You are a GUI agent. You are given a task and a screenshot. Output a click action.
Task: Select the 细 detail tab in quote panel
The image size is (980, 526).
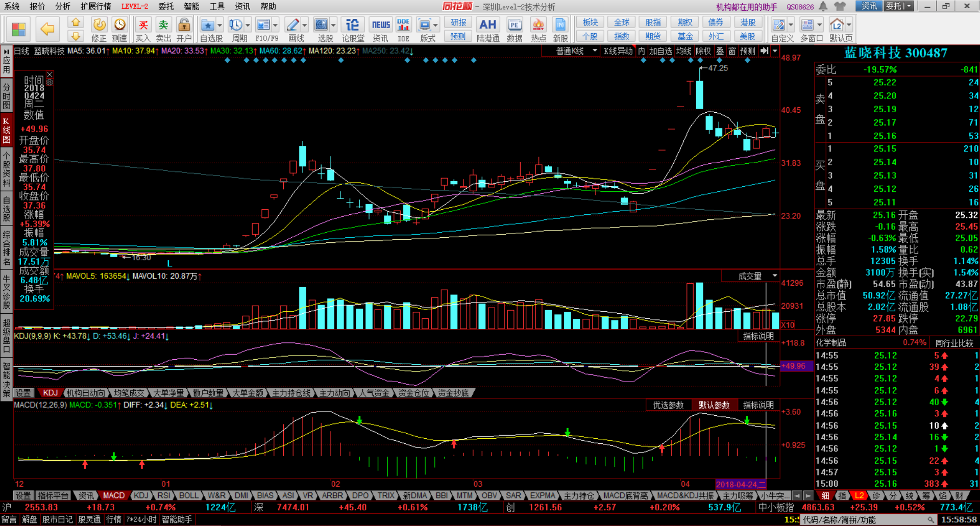(x=825, y=495)
